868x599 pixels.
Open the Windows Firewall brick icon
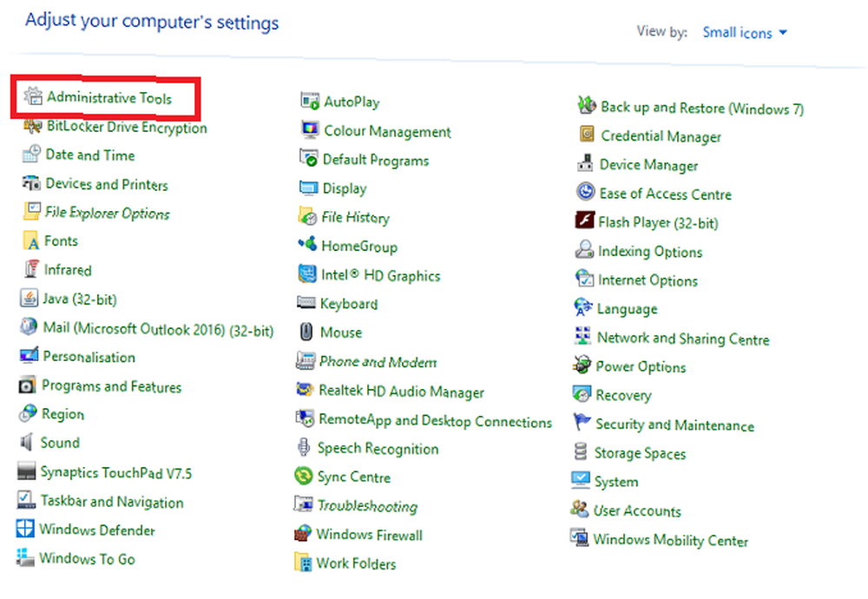pyautogui.click(x=303, y=533)
